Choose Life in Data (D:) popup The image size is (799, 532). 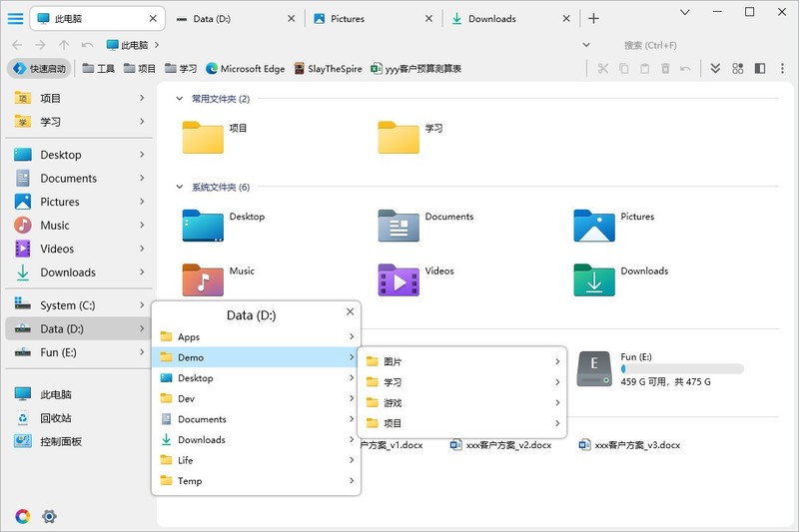coord(257,460)
